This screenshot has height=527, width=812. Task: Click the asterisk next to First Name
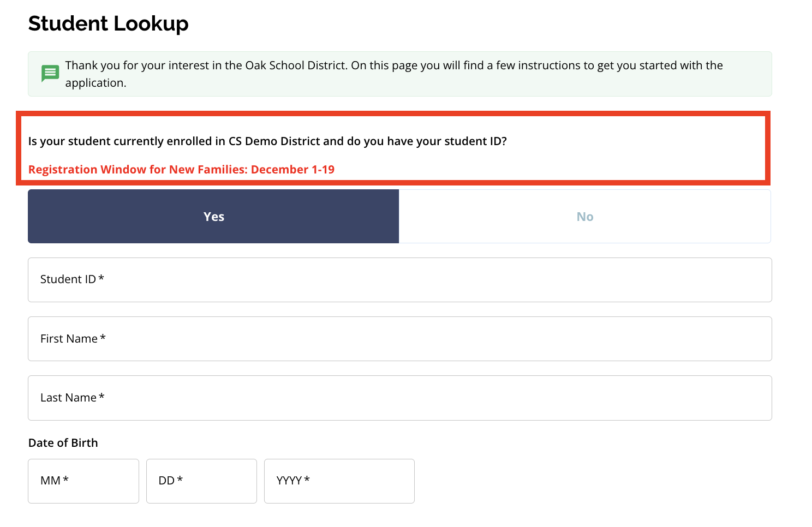point(103,338)
